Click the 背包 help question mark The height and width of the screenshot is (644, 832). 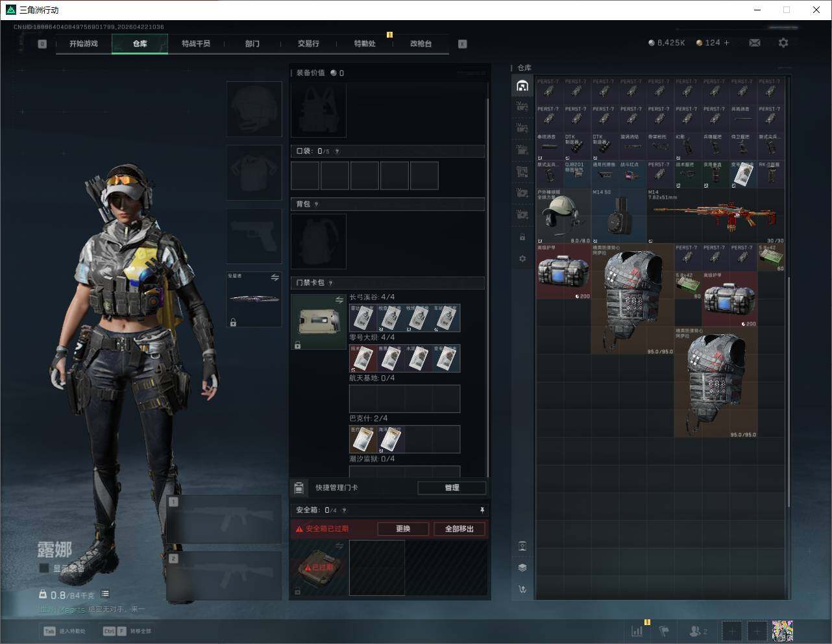(316, 204)
